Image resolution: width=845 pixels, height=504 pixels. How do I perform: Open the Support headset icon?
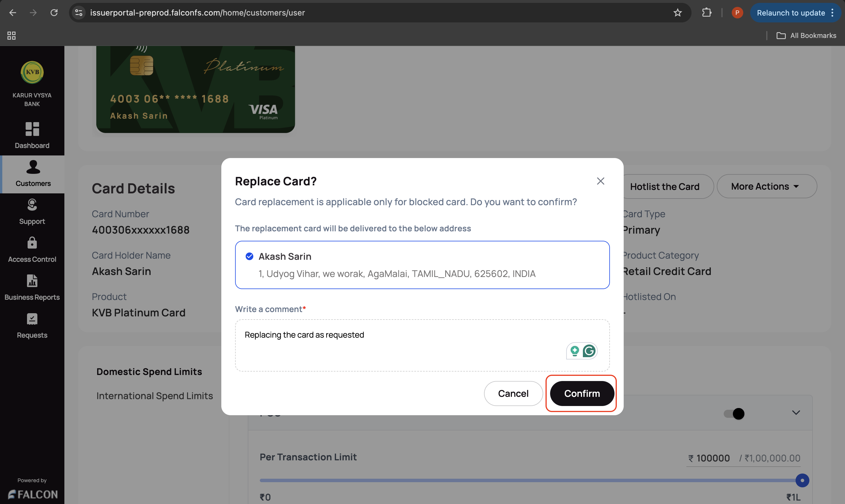tap(32, 205)
